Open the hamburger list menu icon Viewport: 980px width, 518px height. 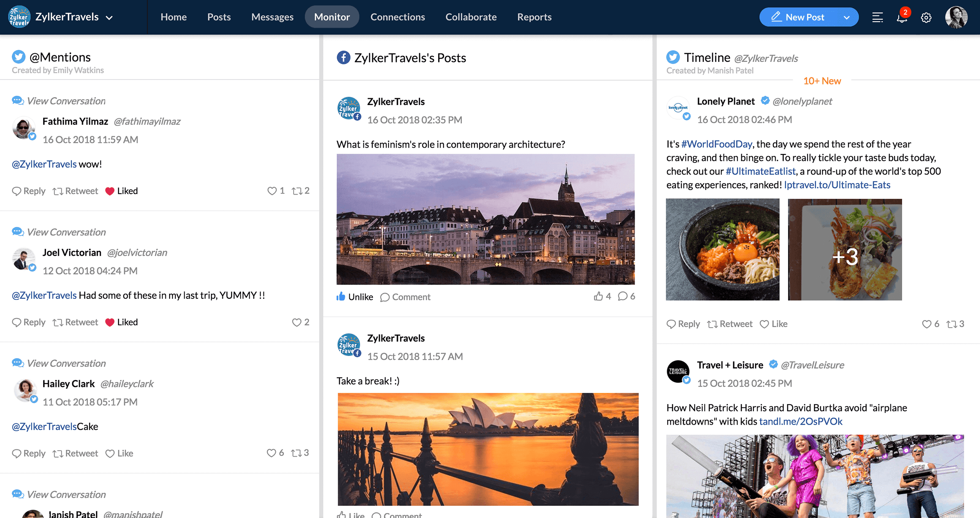[x=877, y=18]
